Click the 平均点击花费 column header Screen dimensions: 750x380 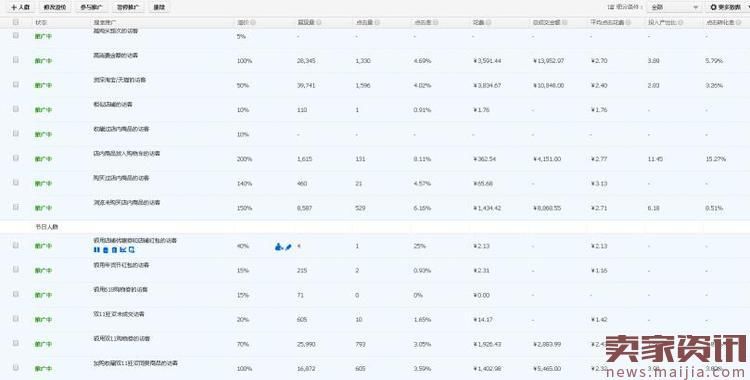click(x=607, y=22)
